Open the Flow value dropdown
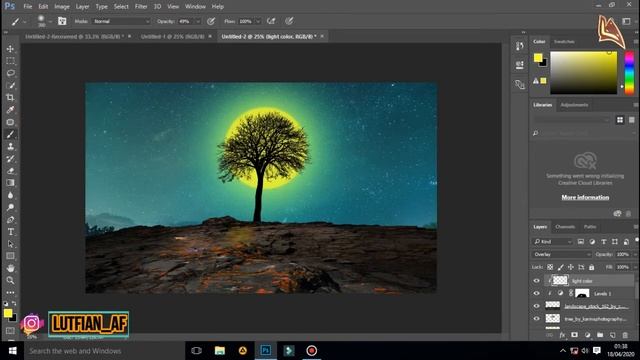The height and width of the screenshot is (360, 640). [258, 21]
